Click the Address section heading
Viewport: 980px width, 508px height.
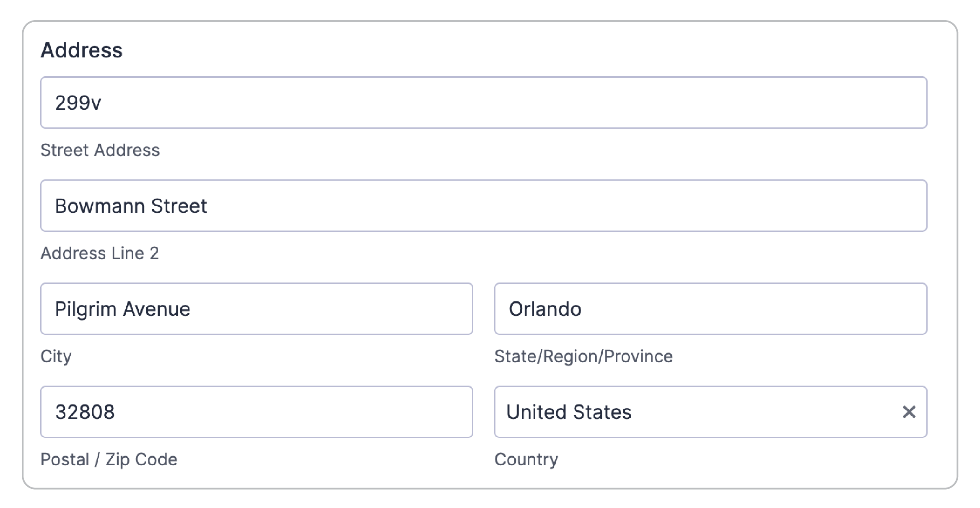coord(82,50)
